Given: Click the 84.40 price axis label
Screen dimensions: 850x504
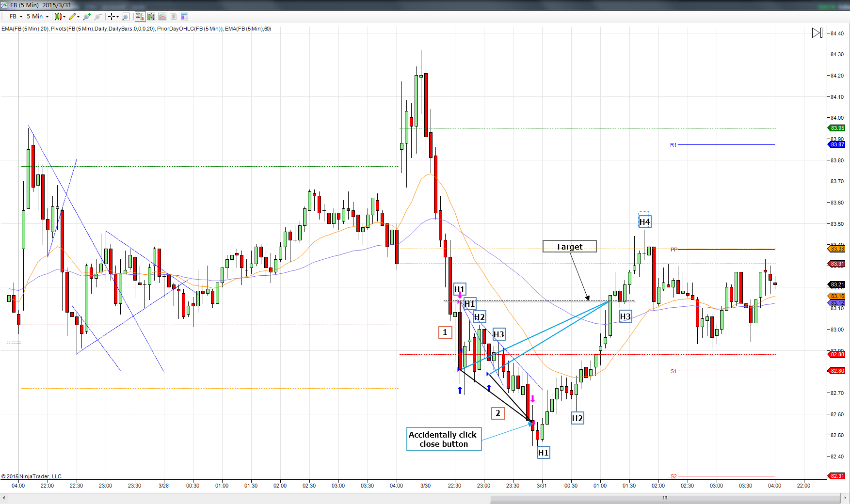Looking at the screenshot, I should pyautogui.click(x=837, y=33).
